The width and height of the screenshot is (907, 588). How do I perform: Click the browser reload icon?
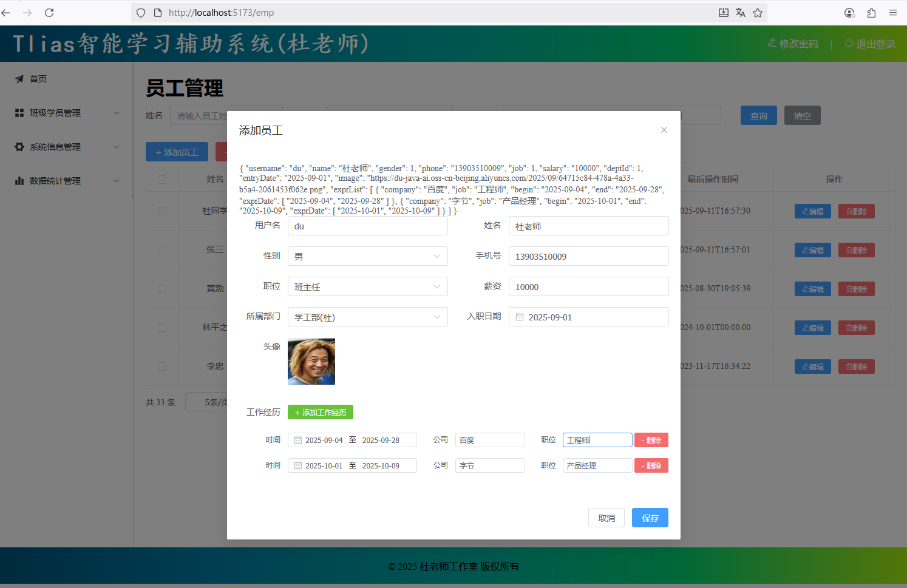(x=49, y=13)
